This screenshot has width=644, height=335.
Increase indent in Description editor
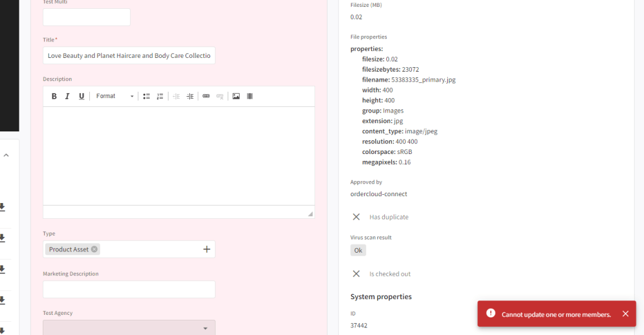[190, 96]
